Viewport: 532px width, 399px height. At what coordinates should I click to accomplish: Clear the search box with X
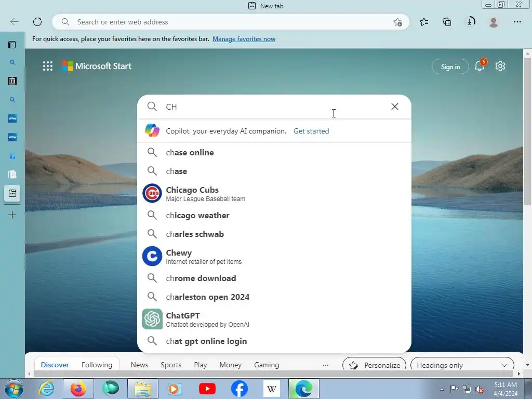click(395, 107)
